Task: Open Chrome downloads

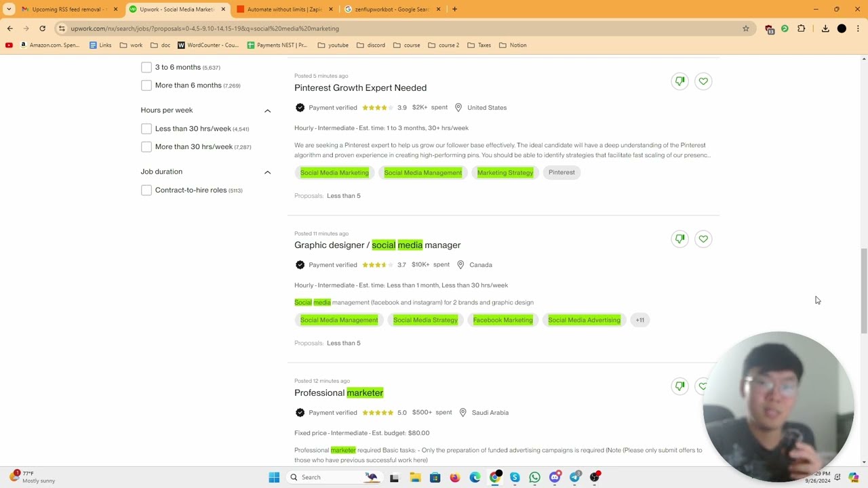Action: pos(825,28)
